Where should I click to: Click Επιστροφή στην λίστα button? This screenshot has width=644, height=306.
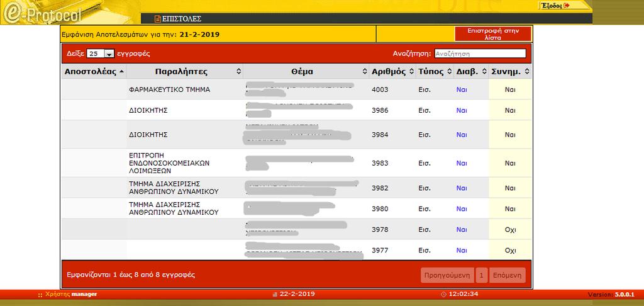point(493,34)
